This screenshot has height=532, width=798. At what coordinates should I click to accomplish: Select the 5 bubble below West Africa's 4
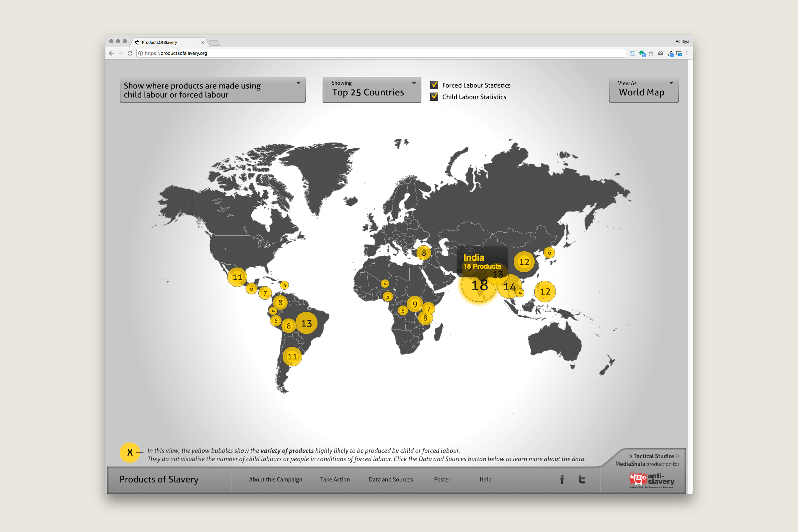coord(387,297)
